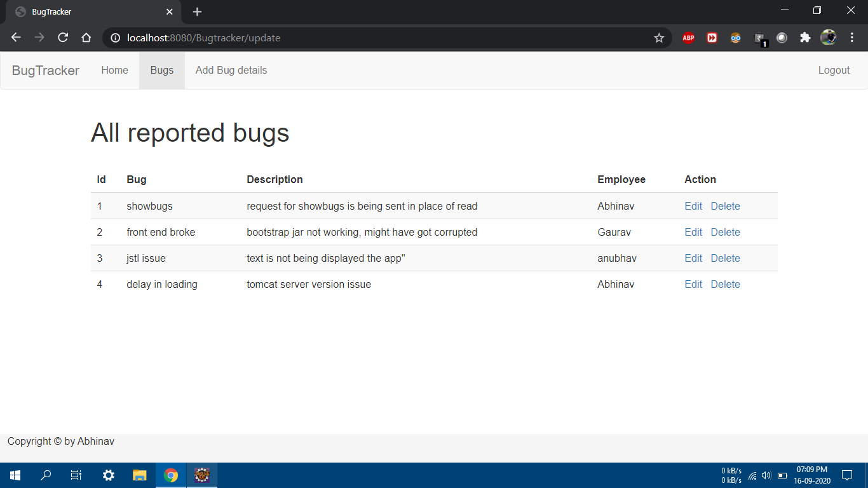Switch to the Bugs tab
Screen dimensions: 868x488
click(161, 71)
